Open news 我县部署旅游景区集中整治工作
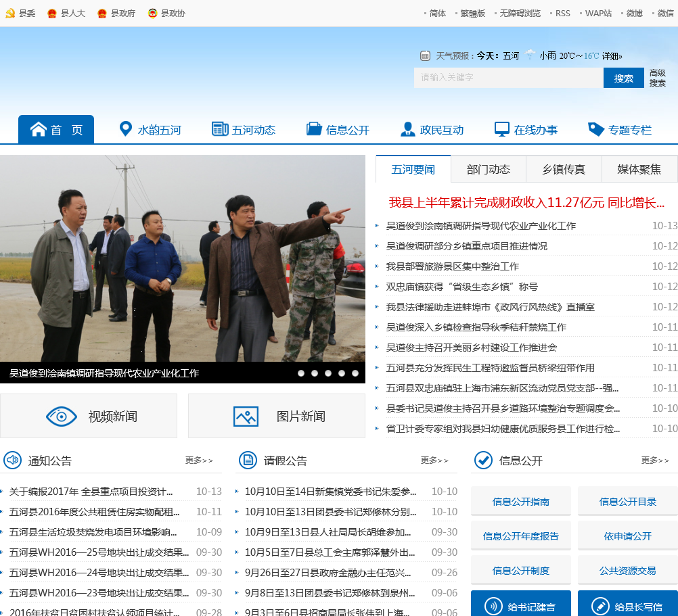The height and width of the screenshot is (616, 678). (x=452, y=266)
